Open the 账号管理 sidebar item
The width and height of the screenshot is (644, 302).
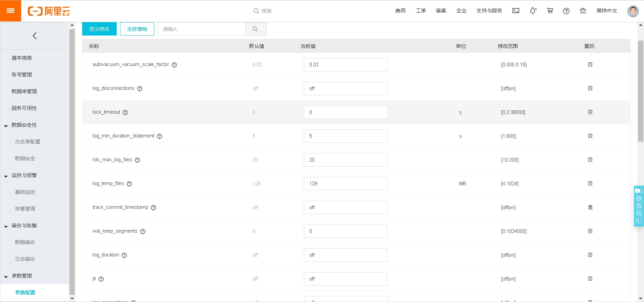tap(22, 75)
